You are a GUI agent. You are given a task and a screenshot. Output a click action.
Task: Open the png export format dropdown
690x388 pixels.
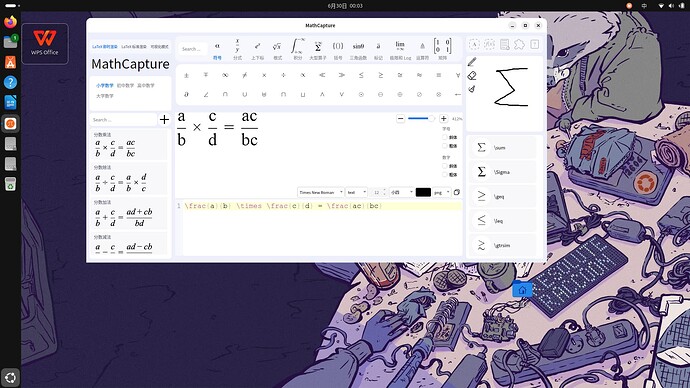coord(441,192)
